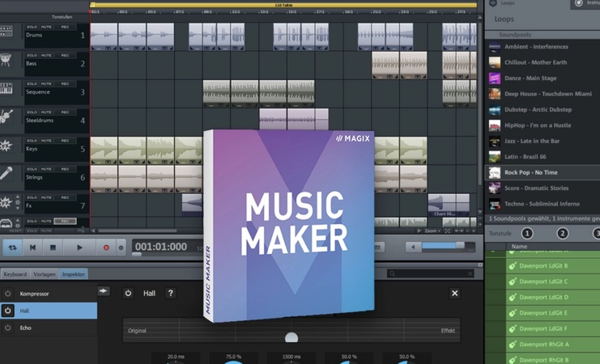The image size is (600, 364).
Task: Mute the Steeldrums track
Action: click(x=46, y=112)
